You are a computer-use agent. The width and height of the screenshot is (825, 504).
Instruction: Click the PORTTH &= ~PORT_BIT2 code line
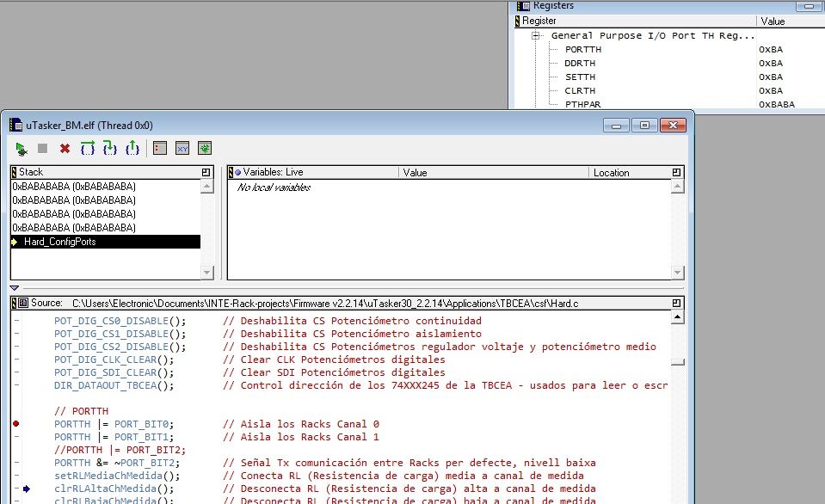pos(117,463)
